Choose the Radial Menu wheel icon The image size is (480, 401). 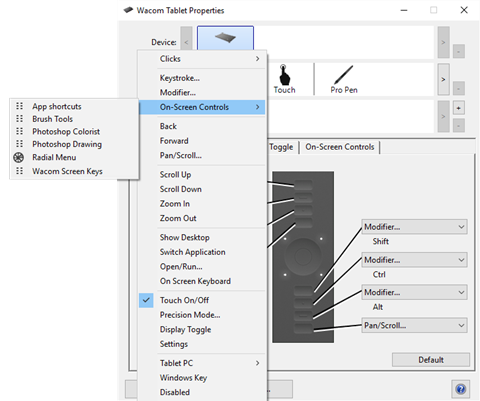19,157
